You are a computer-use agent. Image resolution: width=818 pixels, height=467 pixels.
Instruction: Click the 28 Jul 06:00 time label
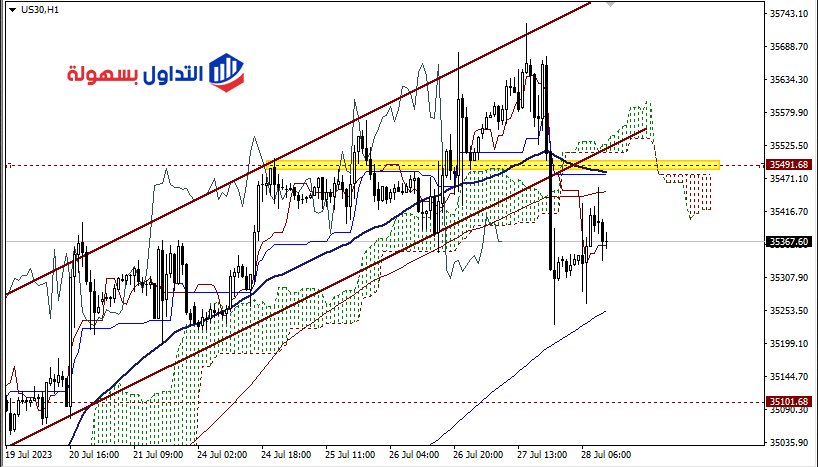pyautogui.click(x=606, y=455)
